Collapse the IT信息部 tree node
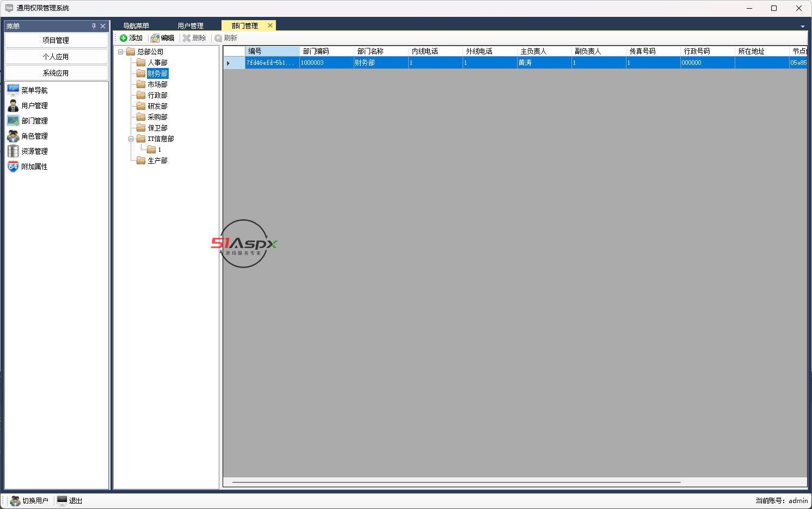 [x=131, y=139]
